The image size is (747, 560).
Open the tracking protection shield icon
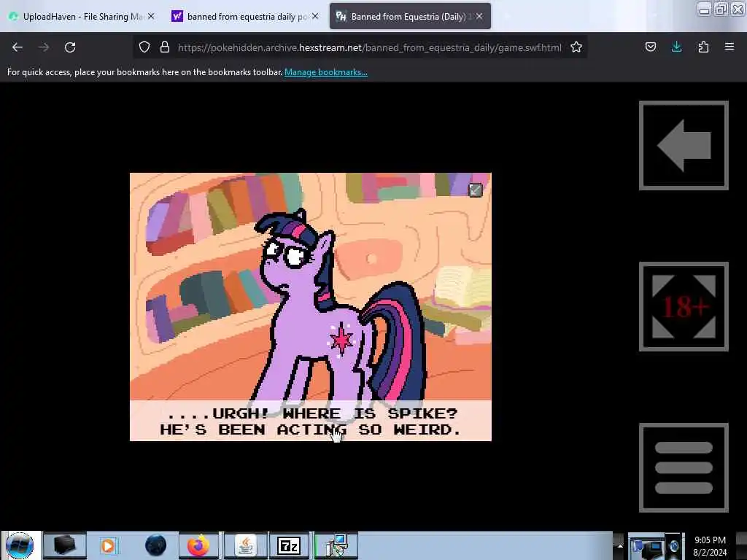tap(144, 47)
